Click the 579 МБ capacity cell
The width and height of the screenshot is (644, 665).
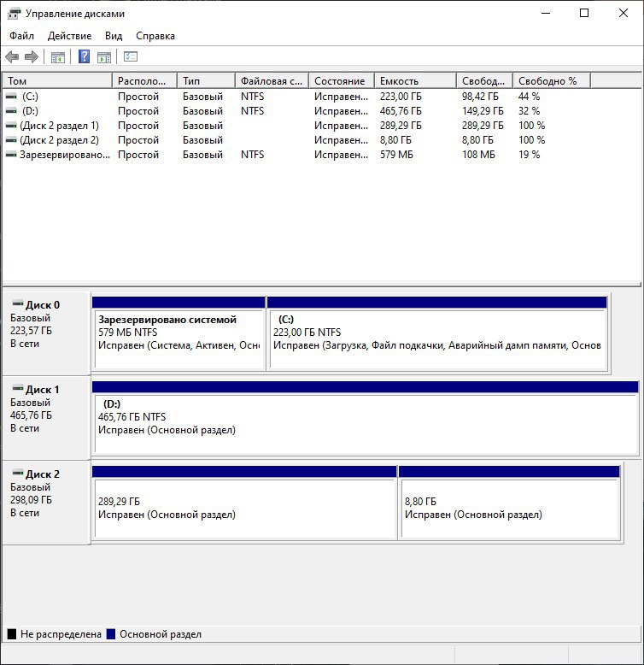pyautogui.click(x=396, y=155)
